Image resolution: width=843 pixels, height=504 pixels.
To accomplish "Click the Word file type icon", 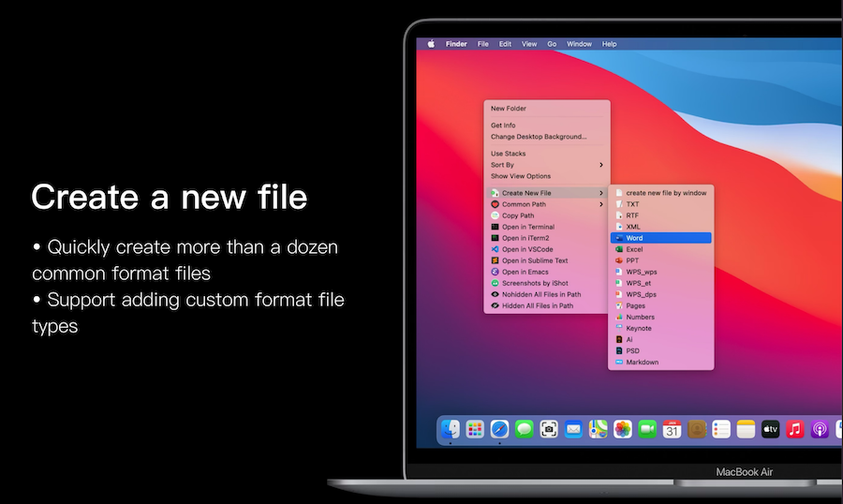I will point(618,238).
